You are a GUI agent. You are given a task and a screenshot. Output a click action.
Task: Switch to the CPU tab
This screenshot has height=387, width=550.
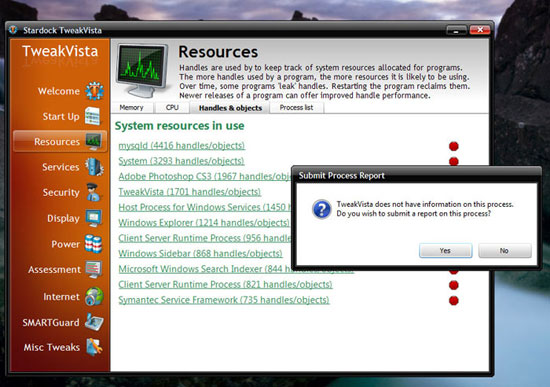tap(172, 107)
